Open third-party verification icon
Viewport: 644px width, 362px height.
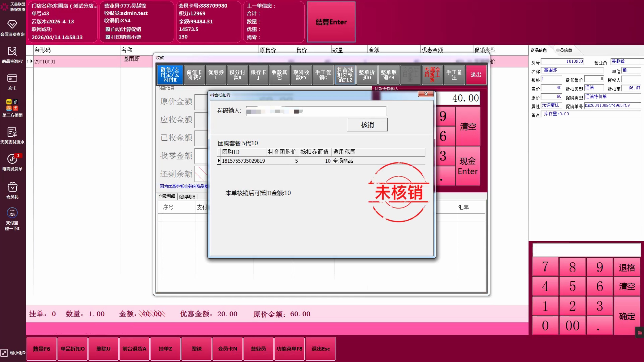click(12, 105)
